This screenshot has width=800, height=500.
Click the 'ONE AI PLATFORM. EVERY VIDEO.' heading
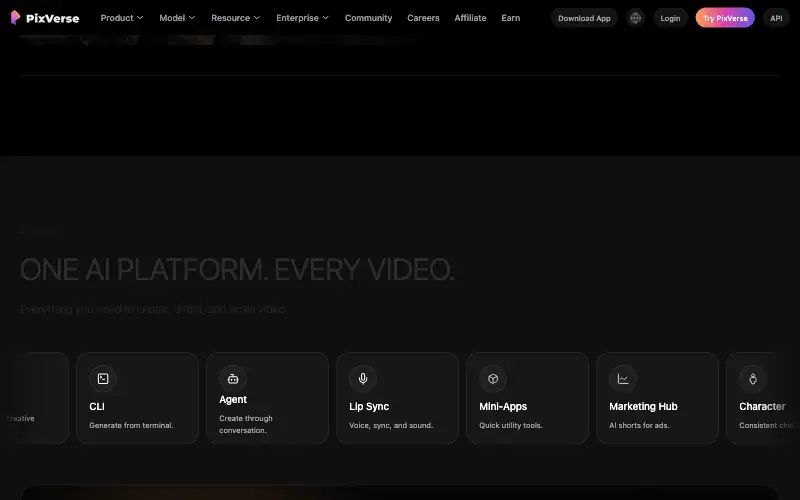coord(237,269)
